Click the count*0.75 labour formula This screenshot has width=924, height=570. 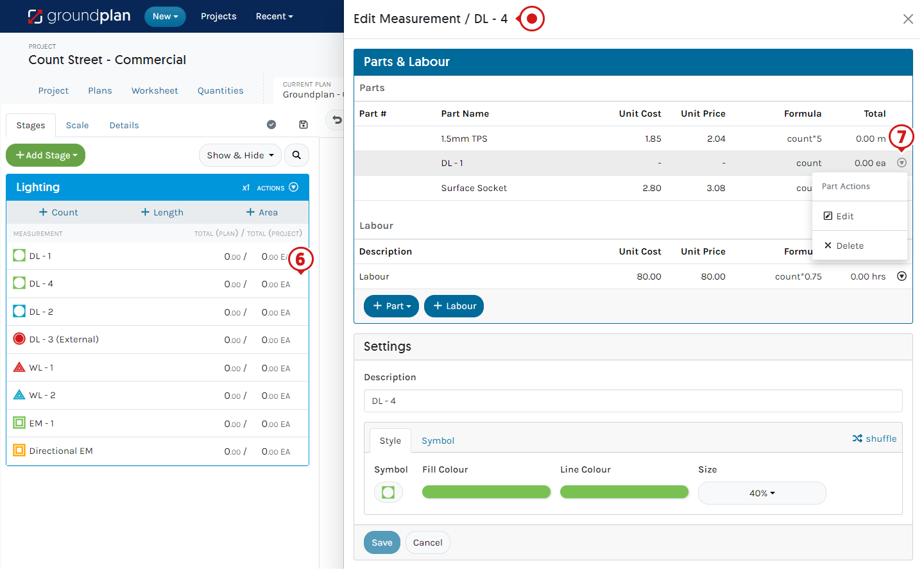click(x=798, y=276)
